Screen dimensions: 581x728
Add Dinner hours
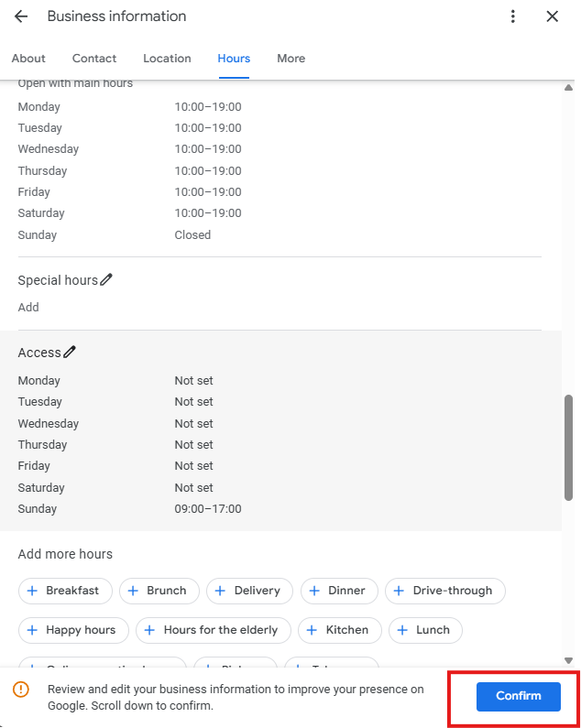(x=339, y=591)
